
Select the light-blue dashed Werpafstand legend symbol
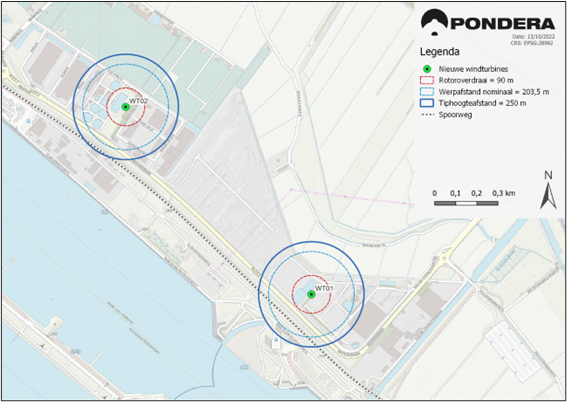pyautogui.click(x=427, y=92)
